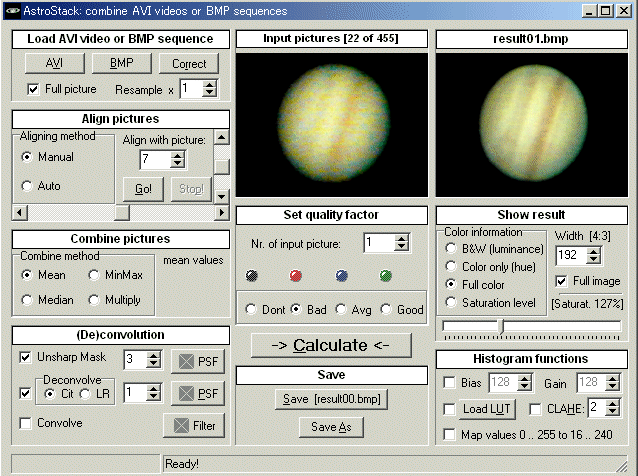Click the CLAHE value spinner

[x=612, y=407]
